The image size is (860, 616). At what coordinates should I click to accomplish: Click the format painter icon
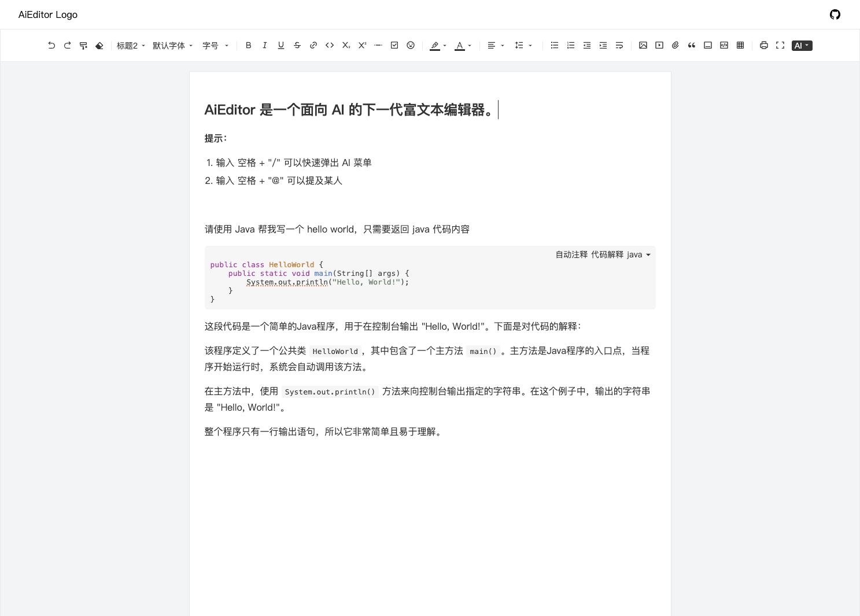pyautogui.click(x=83, y=45)
